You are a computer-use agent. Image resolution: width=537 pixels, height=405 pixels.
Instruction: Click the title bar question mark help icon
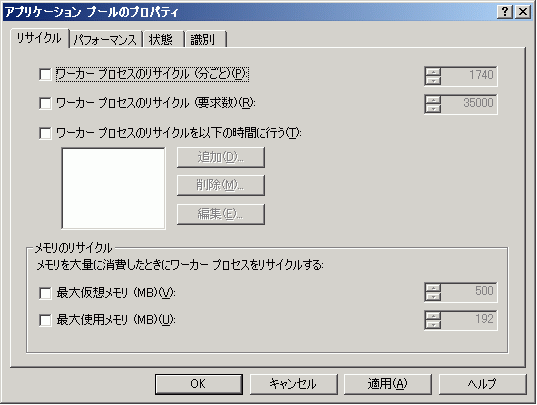point(505,12)
